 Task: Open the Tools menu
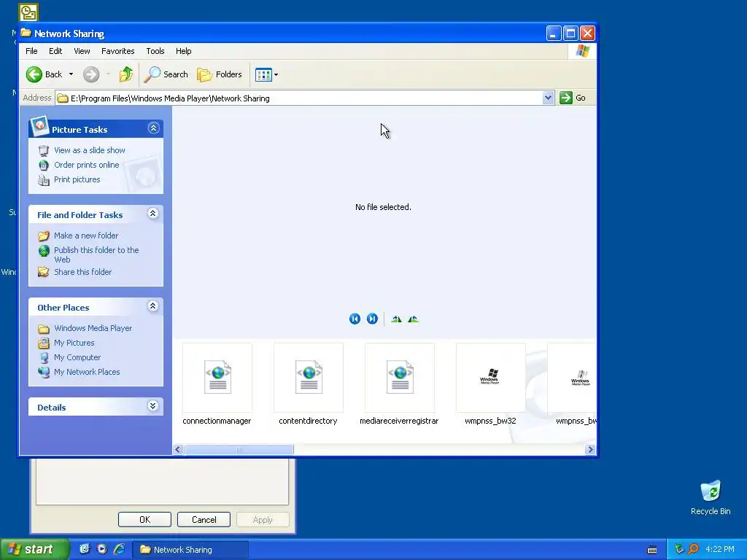(155, 51)
